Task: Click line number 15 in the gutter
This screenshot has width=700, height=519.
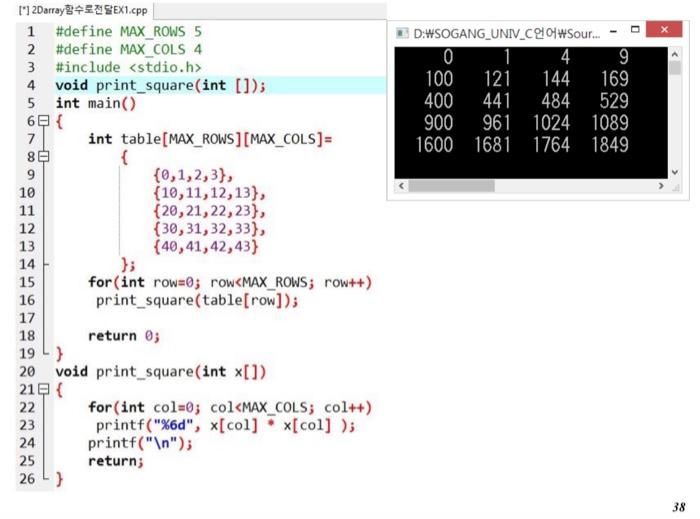Action: pos(27,282)
